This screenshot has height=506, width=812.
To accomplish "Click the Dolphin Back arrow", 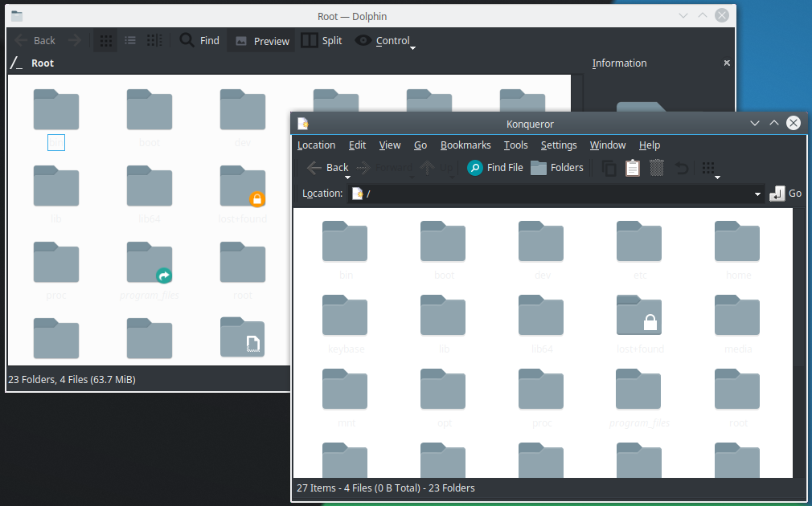I will pos(35,40).
